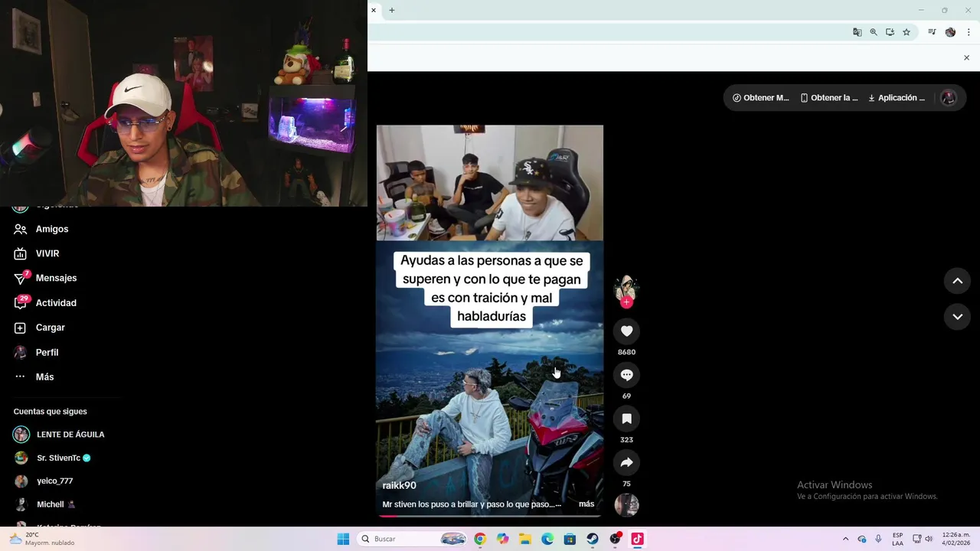
Task: Click the Aplicación download button
Action: pos(897,98)
